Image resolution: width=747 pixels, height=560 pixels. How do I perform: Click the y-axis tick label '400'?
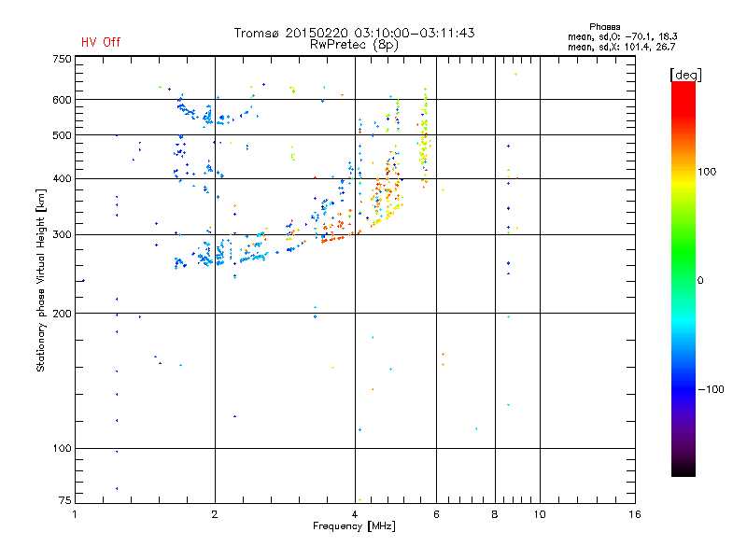pyautogui.click(x=62, y=178)
